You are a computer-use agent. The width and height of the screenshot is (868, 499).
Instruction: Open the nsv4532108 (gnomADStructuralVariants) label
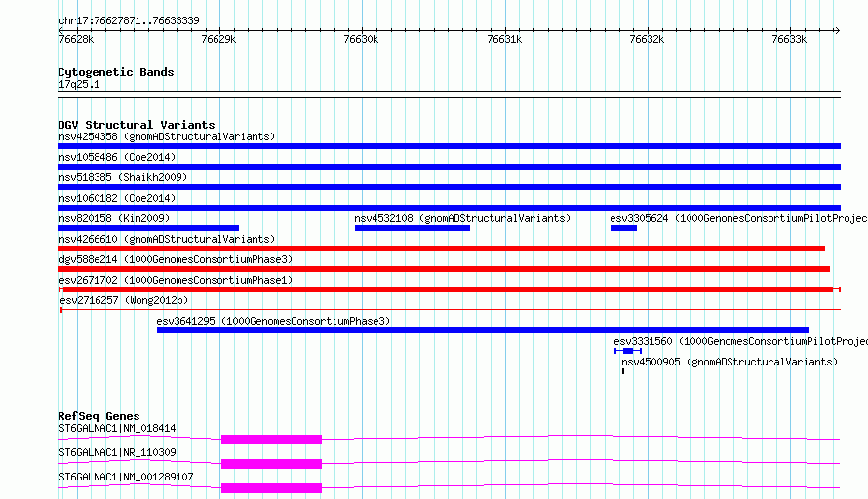point(463,218)
